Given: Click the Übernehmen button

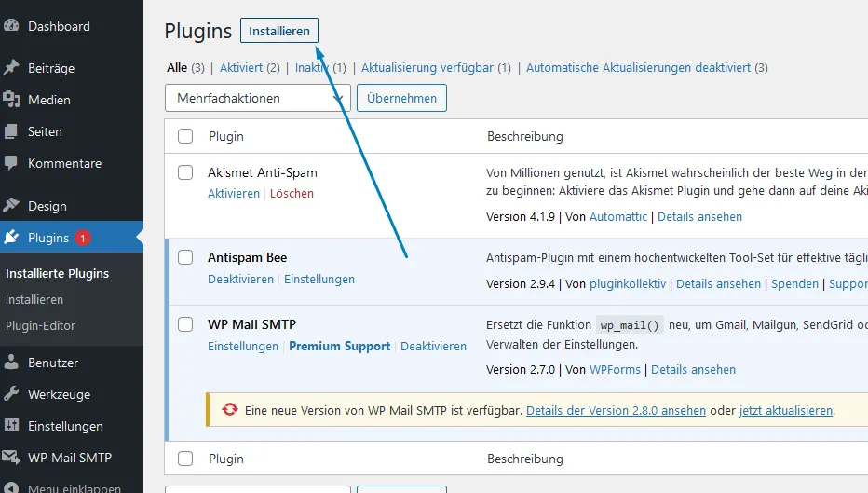Looking at the screenshot, I should point(401,98).
